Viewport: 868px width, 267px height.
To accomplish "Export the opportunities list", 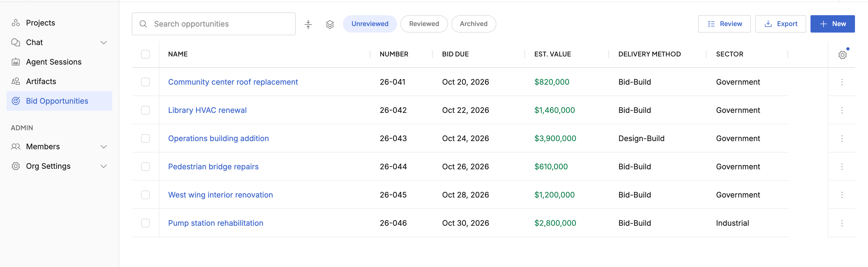I will click(x=780, y=24).
